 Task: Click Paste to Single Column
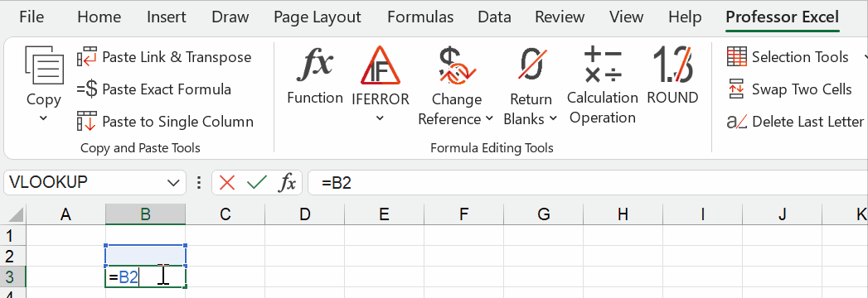pos(165,121)
